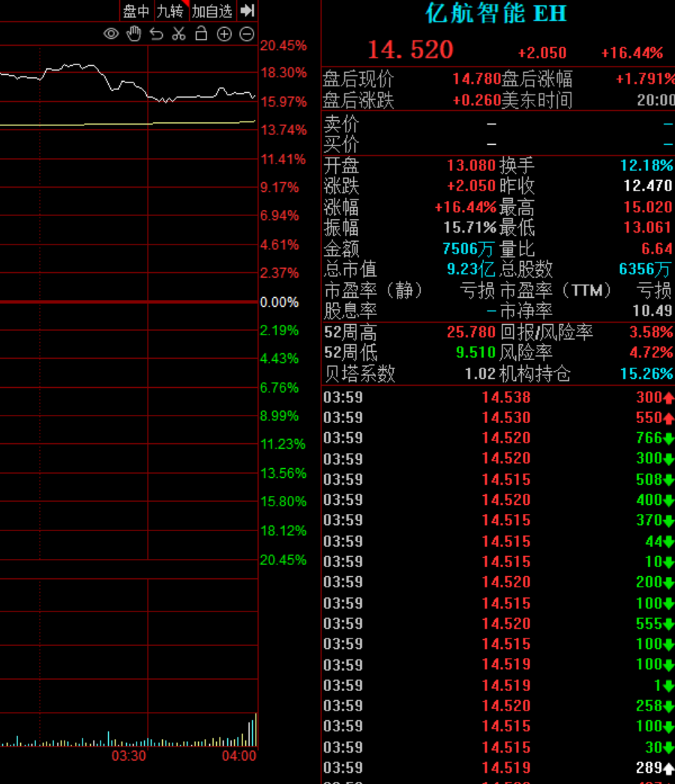Select the after-hours change +0.260

click(x=476, y=101)
